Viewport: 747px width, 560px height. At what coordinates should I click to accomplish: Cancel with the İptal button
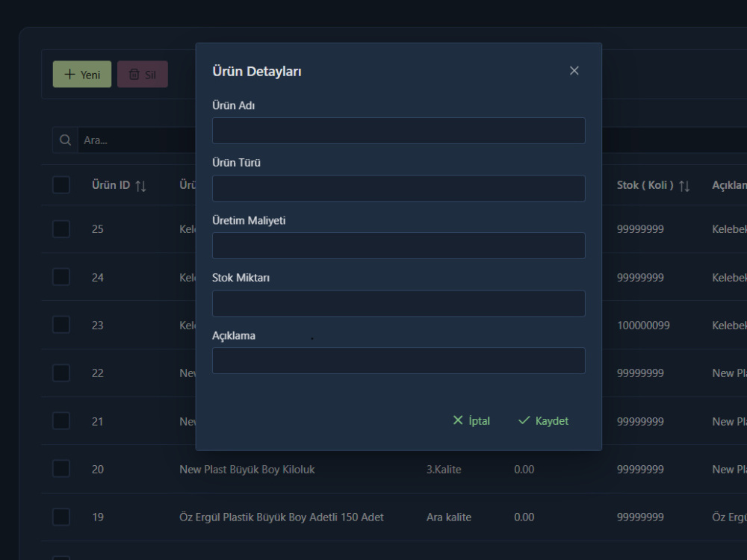(x=471, y=420)
